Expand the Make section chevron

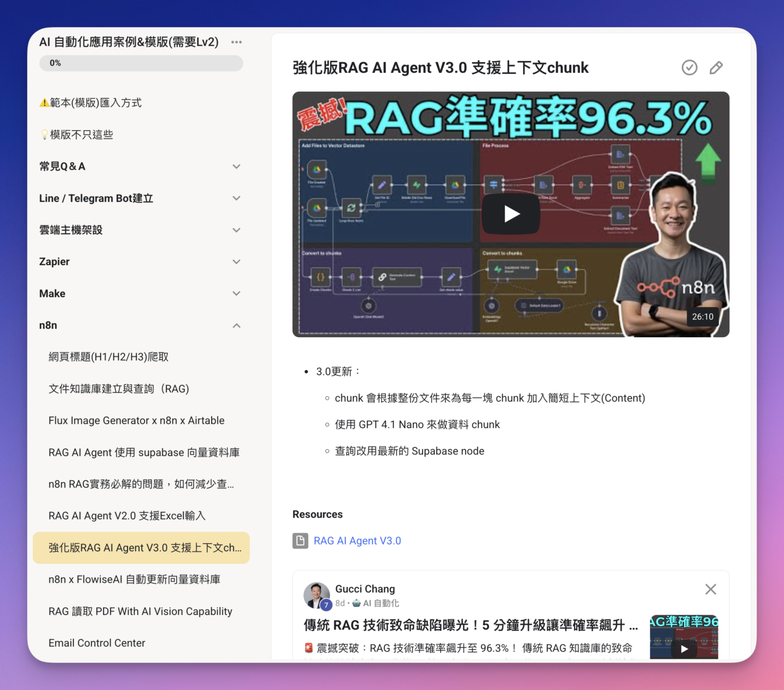[236, 293]
